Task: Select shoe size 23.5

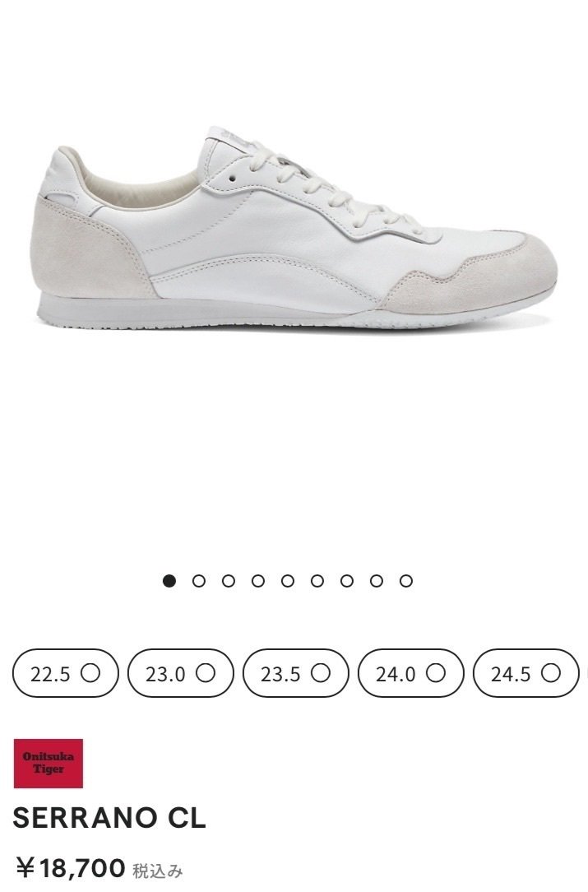Action: click(x=296, y=673)
